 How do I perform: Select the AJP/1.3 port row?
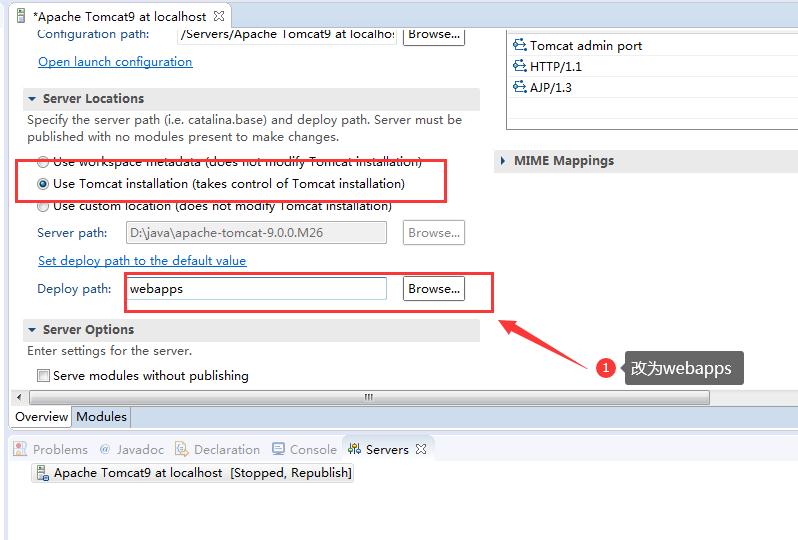[653, 87]
